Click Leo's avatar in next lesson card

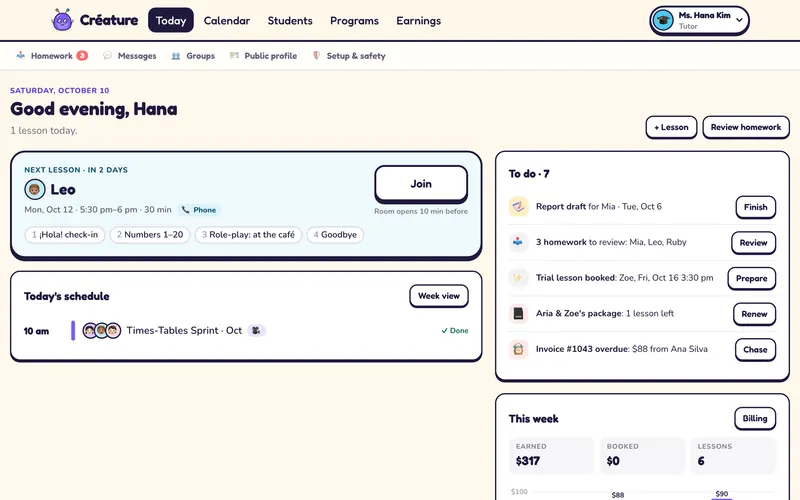pos(35,189)
